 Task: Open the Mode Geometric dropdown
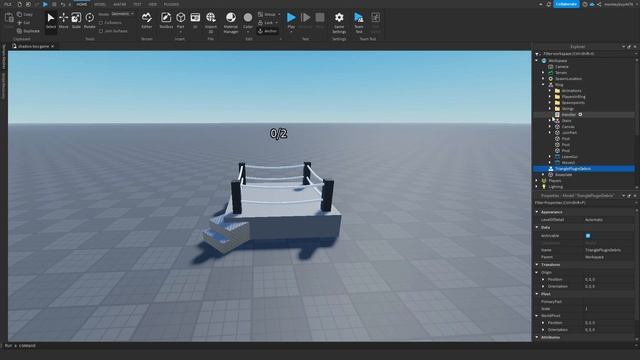pyautogui.click(x=122, y=14)
